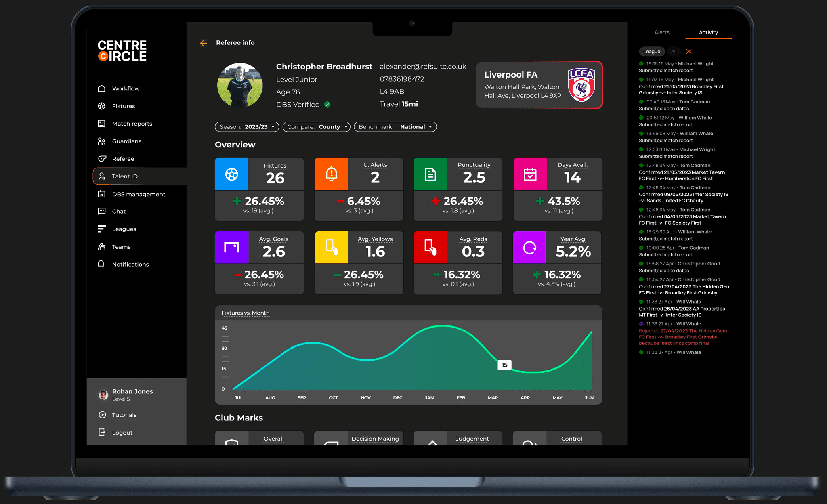Expand the Compare County dropdown

tap(317, 127)
